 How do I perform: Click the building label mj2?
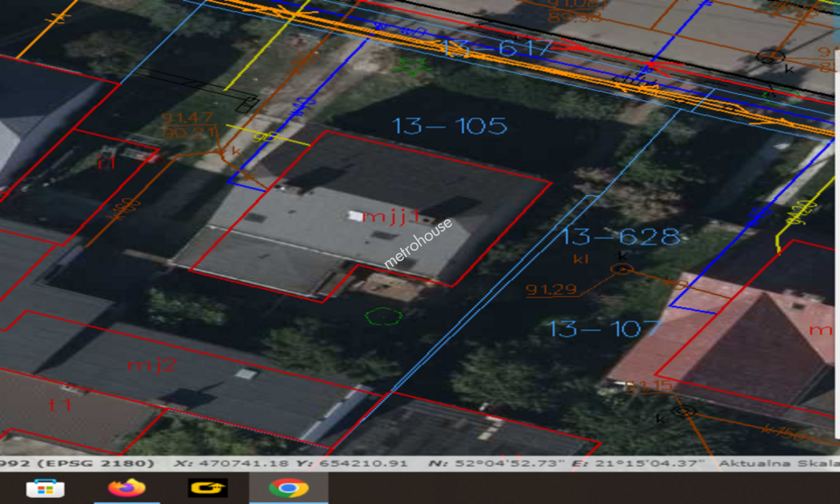coord(152,364)
